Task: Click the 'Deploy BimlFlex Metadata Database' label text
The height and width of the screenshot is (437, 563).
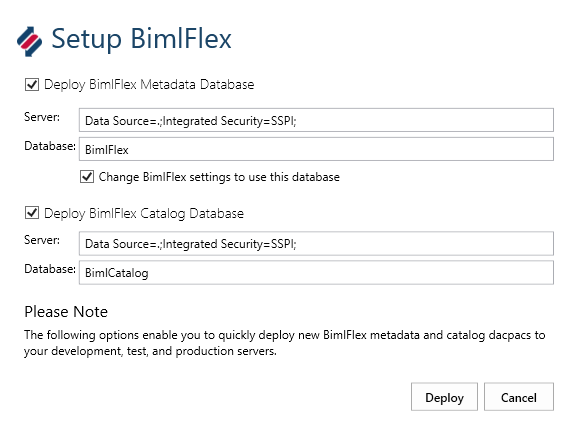Action: point(149,85)
